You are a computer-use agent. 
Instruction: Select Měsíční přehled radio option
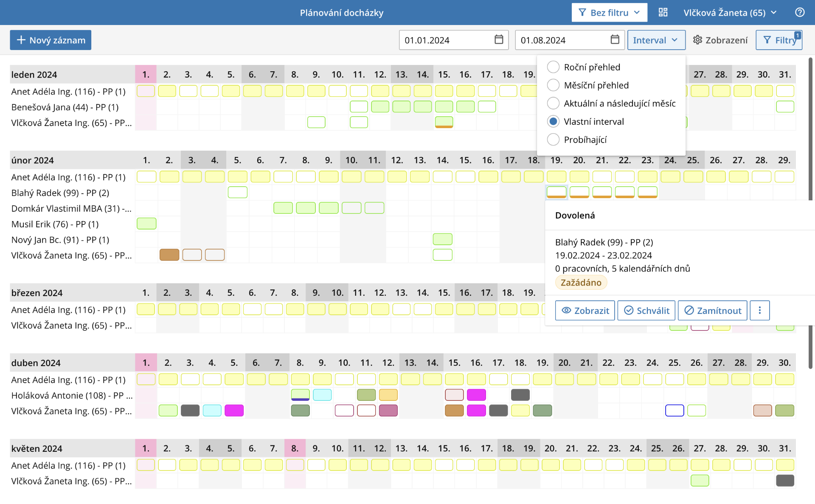(553, 85)
